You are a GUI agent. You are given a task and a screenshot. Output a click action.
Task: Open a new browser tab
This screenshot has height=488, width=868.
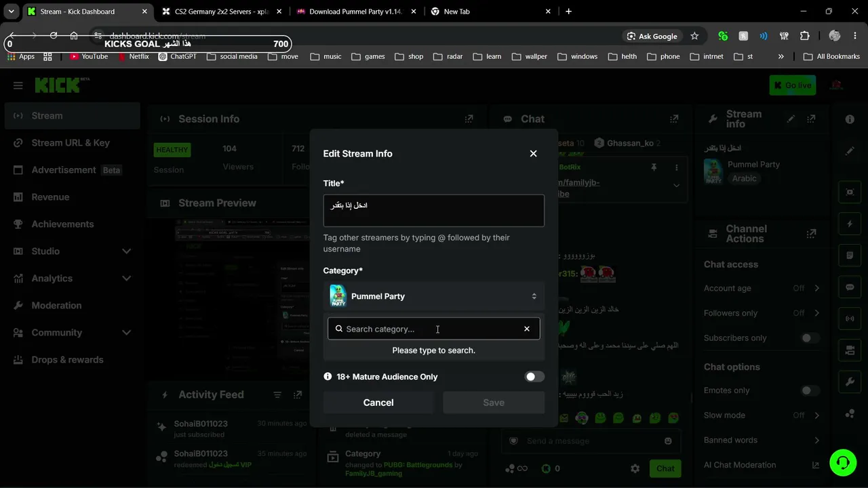tap(568, 12)
